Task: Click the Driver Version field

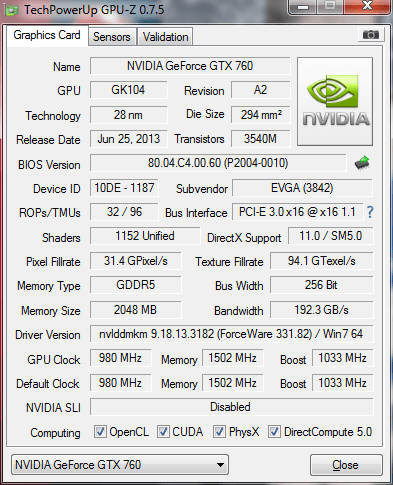Action: [x=231, y=334]
